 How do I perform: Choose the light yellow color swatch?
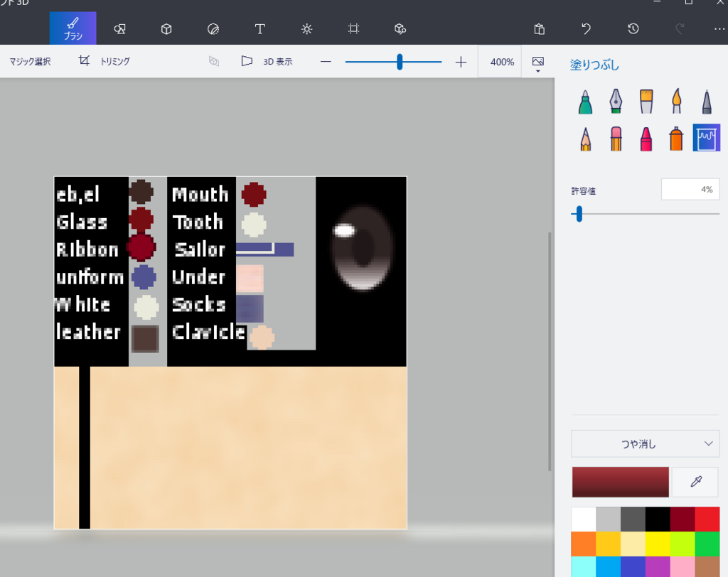coord(633,544)
